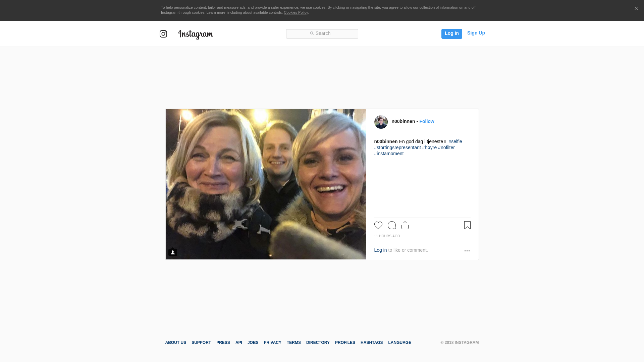Go to ABOUT US footer link
Screen dimensions: 644x362
pyautogui.click(x=176, y=343)
